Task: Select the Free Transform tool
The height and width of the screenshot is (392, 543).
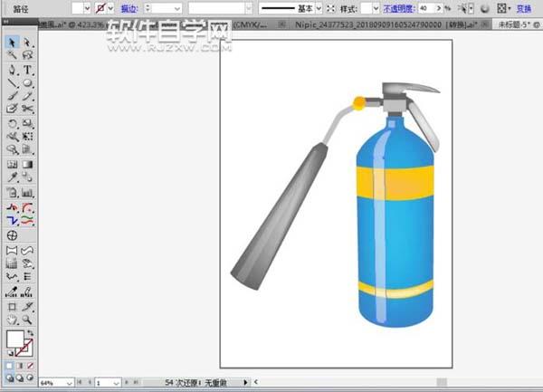Action: coord(27,137)
